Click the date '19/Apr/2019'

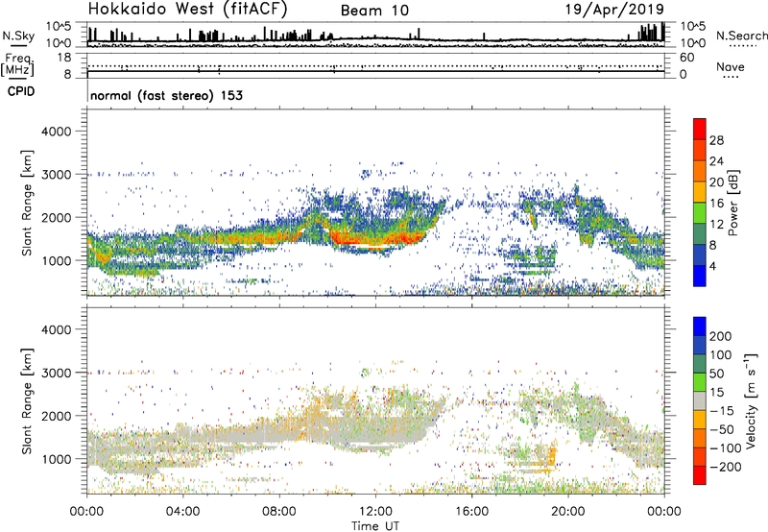click(x=615, y=10)
